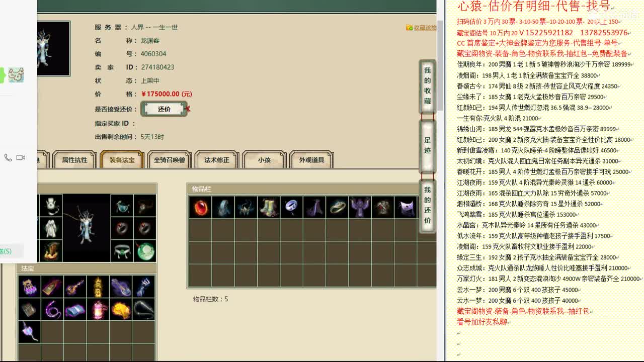This screenshot has width=644, height=362.
Task: Select the dark helmet item in 物品栏
Action: click(x=246, y=207)
